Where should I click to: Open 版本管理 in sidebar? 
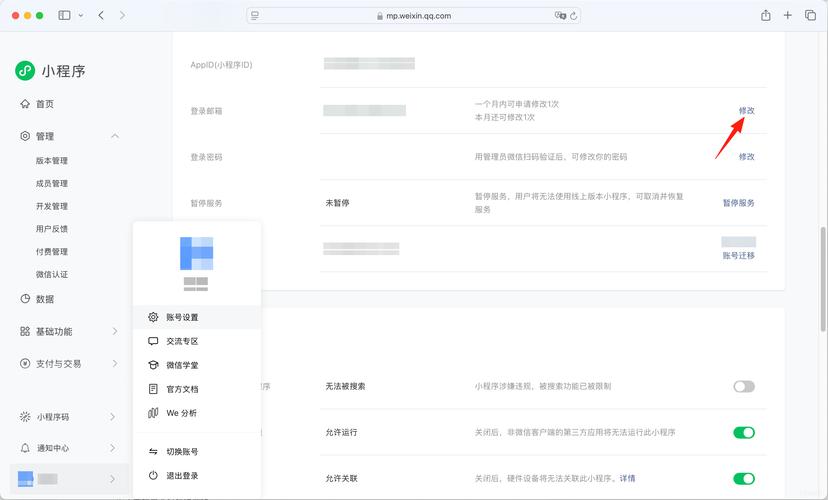click(52, 161)
